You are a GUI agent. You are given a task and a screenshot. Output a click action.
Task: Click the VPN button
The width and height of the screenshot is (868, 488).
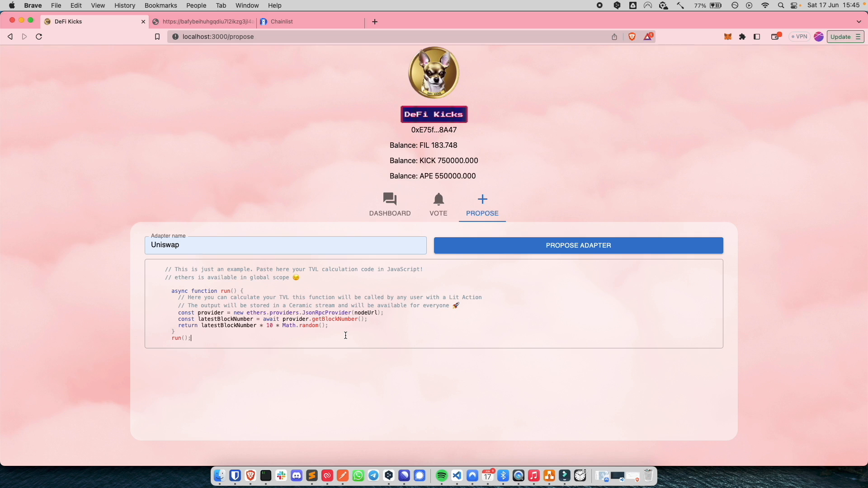point(799,37)
